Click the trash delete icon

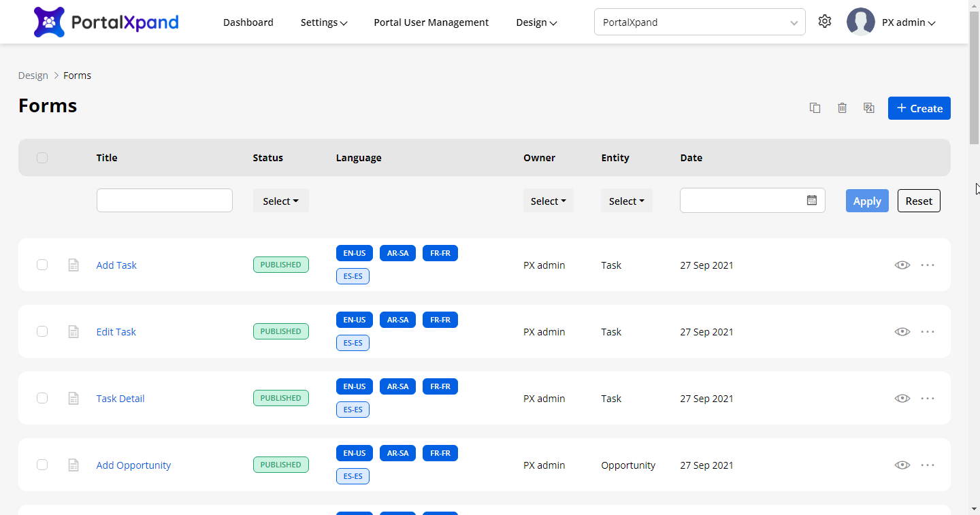coord(842,108)
